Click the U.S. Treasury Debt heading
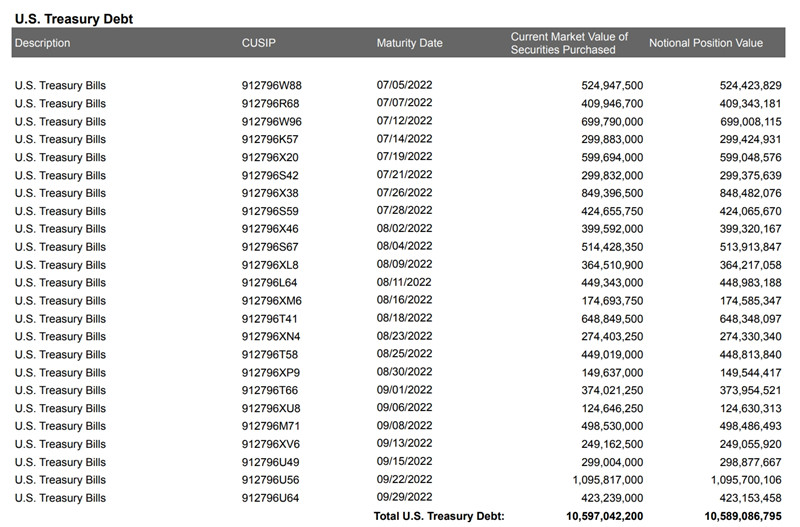Image resolution: width=800 pixels, height=527 pixels. coord(74,19)
